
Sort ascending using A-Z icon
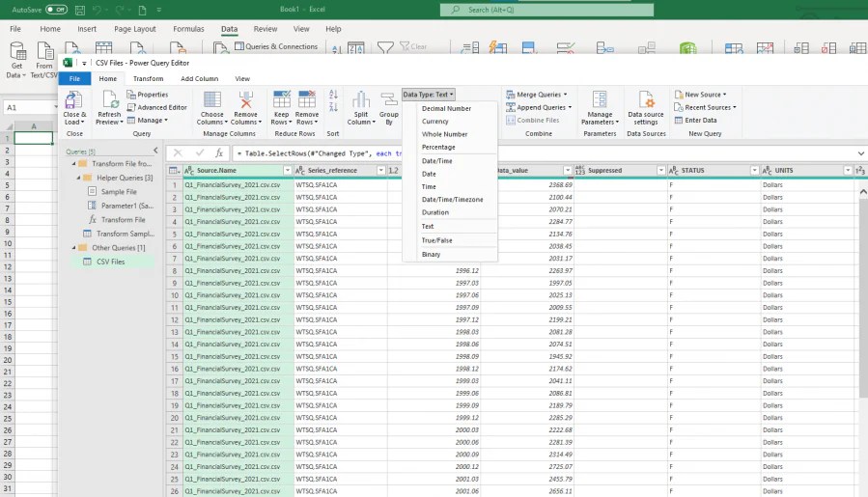333,95
